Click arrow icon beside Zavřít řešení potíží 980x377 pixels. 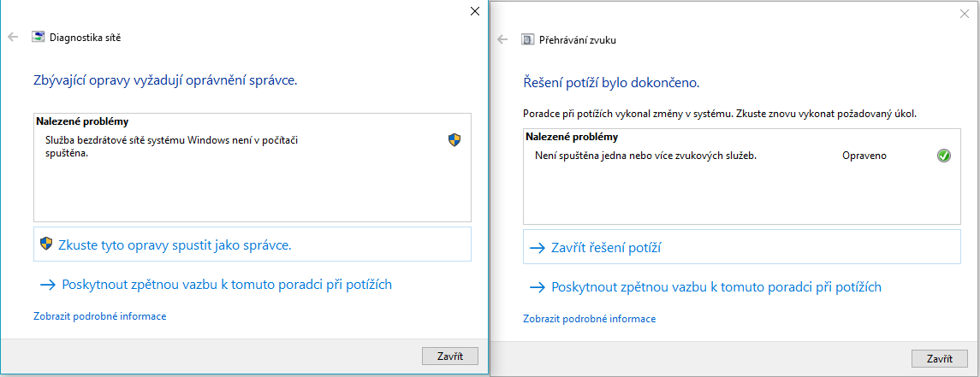click(x=538, y=248)
